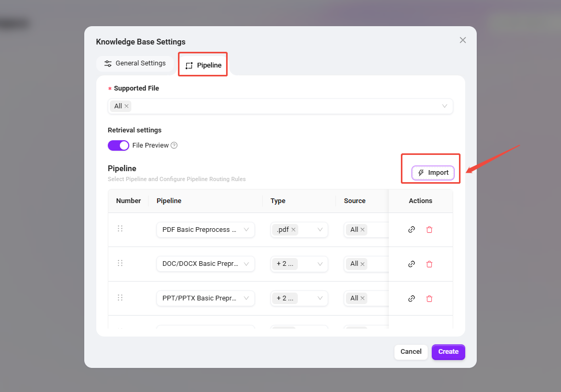561x392 pixels.
Task: Click the Pipeline section heading
Action: click(x=122, y=169)
